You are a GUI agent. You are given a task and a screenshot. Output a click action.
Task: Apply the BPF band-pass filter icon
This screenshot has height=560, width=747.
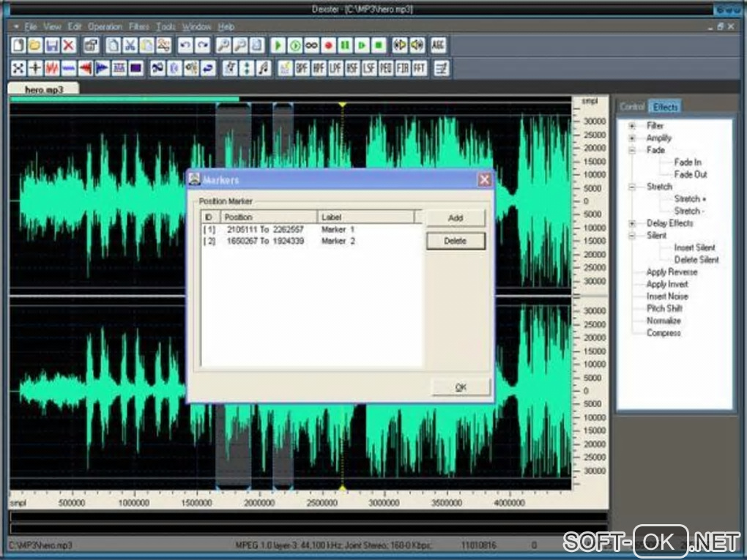coord(302,69)
